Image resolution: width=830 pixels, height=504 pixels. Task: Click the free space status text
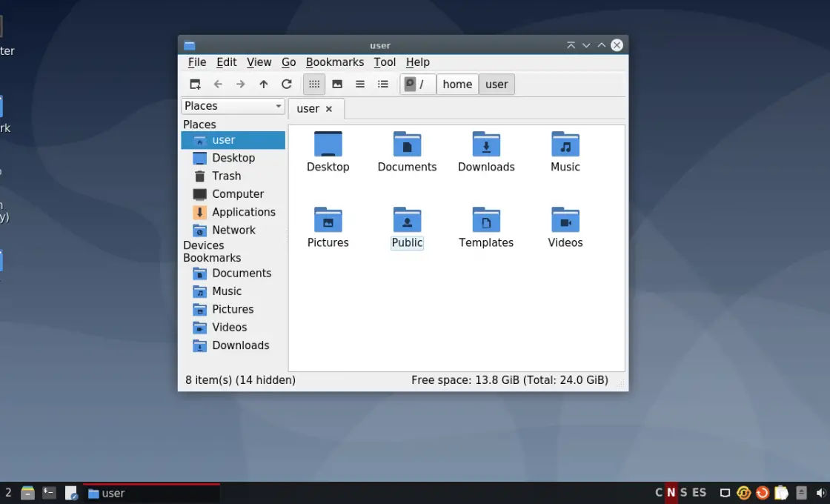tap(510, 380)
